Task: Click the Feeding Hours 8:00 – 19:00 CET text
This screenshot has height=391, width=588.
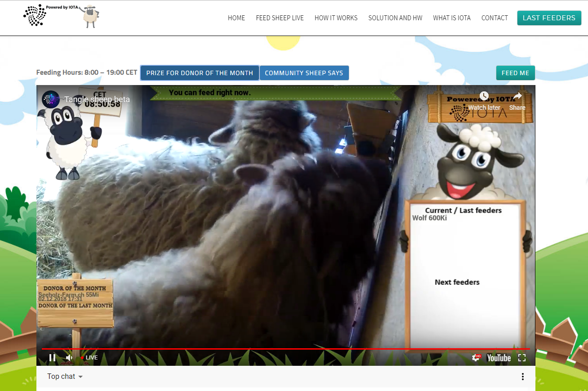Action: click(87, 73)
